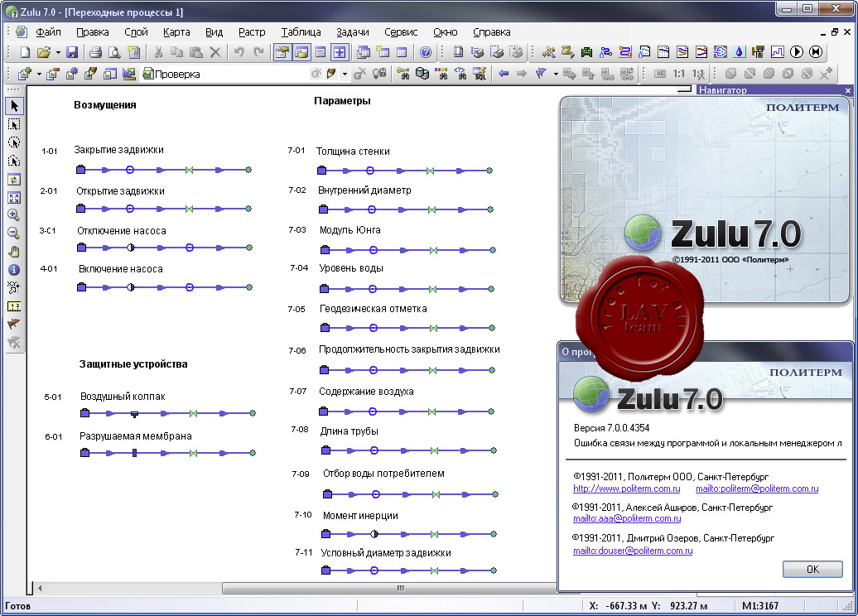The image size is (858, 616).
Task: Click the horizontal scrollbar left arrow
Action: pos(40,589)
